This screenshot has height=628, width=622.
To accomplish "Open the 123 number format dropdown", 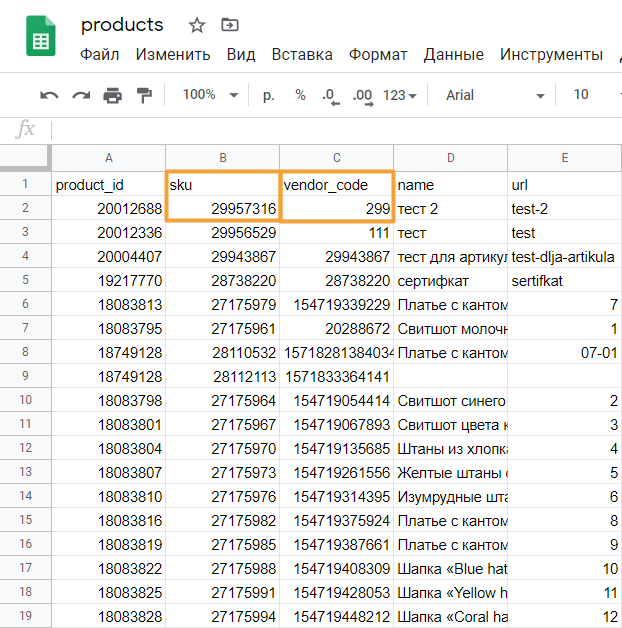I will click(x=400, y=95).
